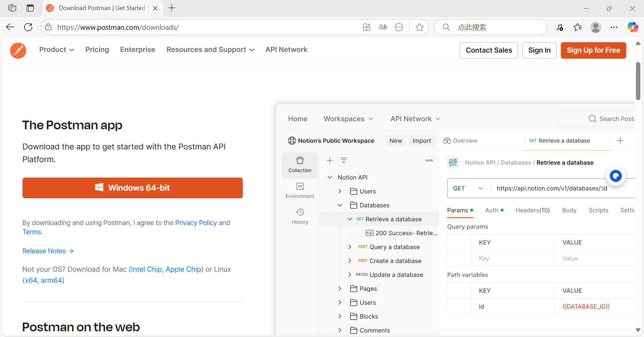Expand the Update a database request
The image size is (644, 337).
[350, 275]
